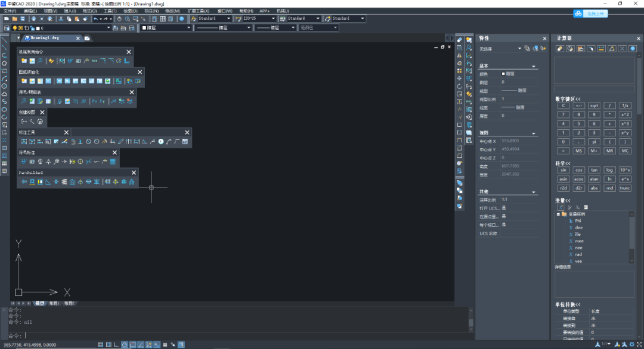Screen dimensions: 644x349
Task: Click the first icon in the 创建视图 toolbar
Action: [24, 121]
